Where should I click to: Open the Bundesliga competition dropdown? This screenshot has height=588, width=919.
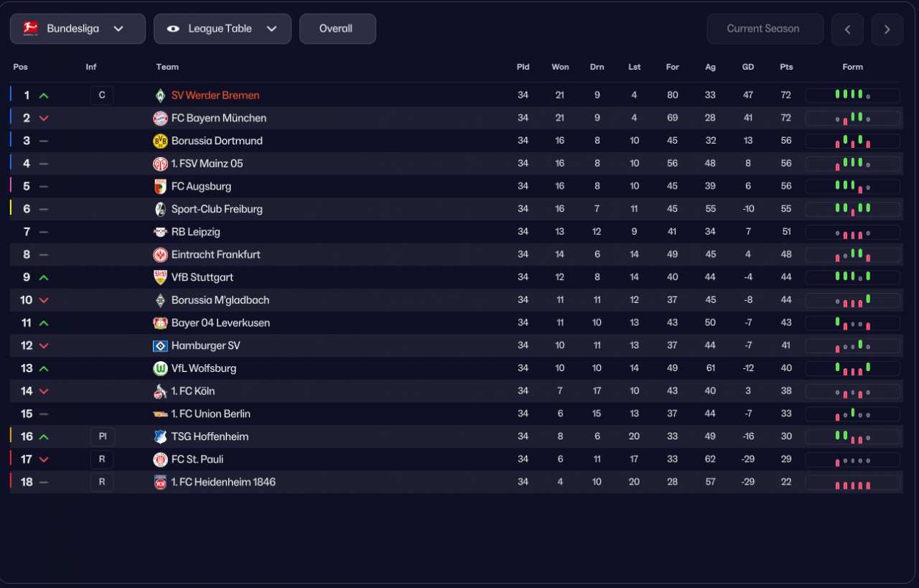(78, 29)
